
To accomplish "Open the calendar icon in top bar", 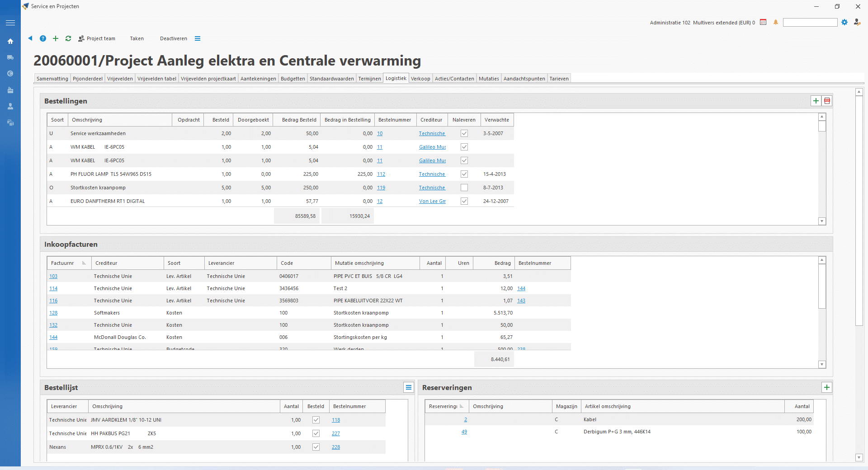I will pos(763,22).
